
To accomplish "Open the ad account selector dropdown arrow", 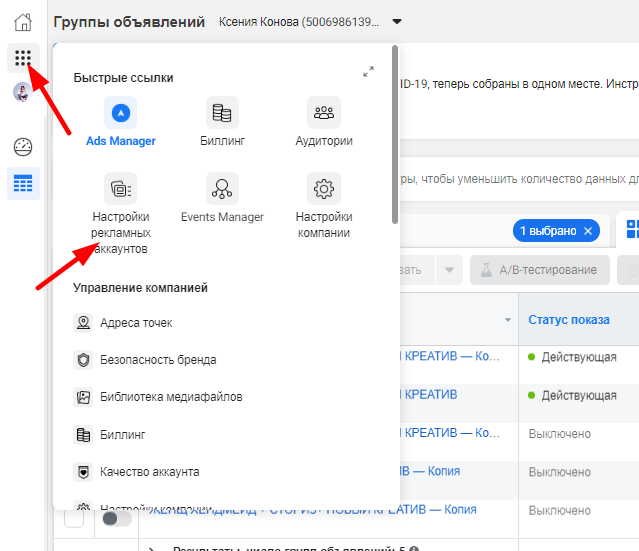I will [x=397, y=22].
